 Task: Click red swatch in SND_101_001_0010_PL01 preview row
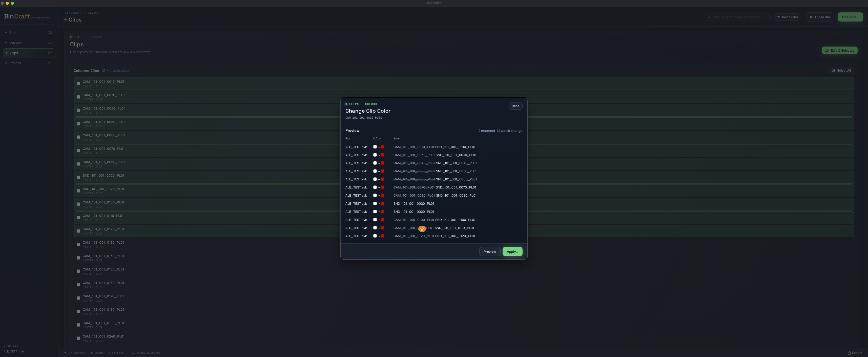(382, 147)
